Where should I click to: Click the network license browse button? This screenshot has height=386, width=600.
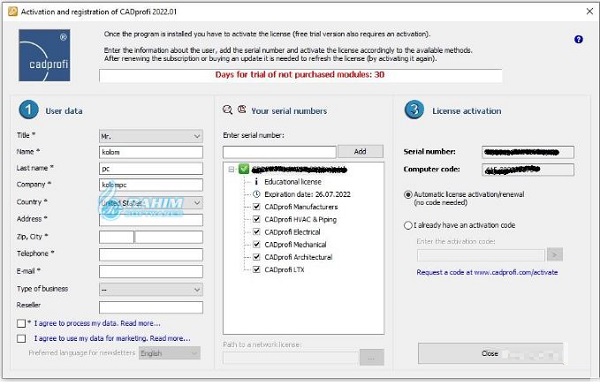pos(372,358)
